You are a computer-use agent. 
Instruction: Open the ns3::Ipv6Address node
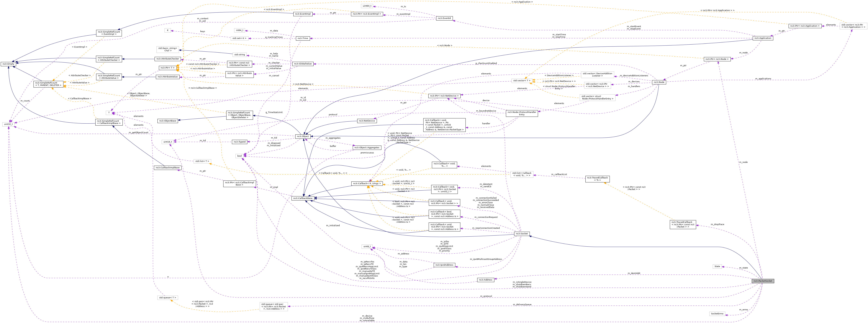click(445, 265)
